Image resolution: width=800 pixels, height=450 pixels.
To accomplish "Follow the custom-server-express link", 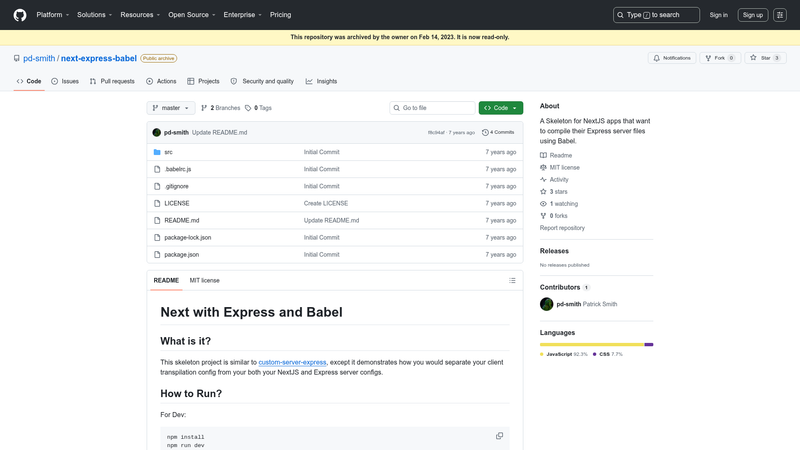I will [292, 362].
